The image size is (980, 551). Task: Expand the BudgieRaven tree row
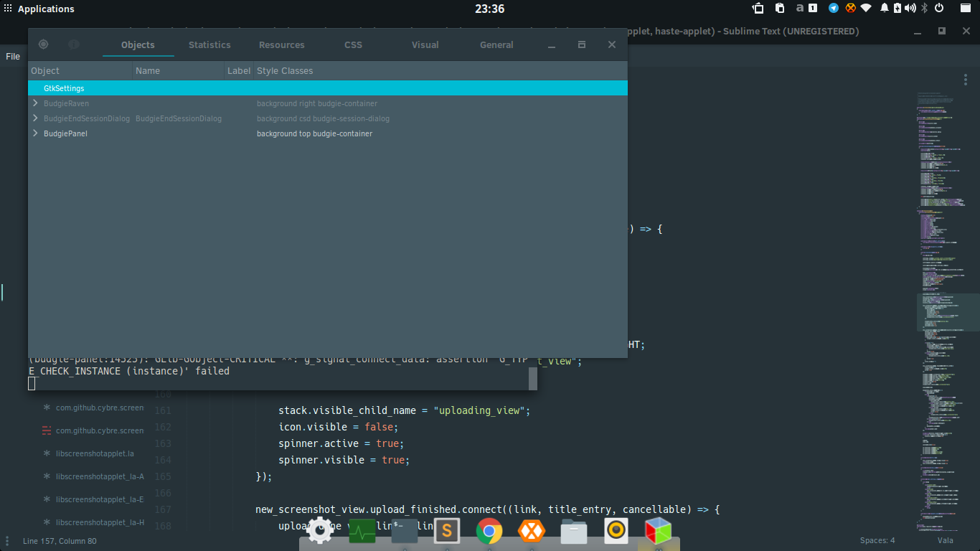point(35,103)
